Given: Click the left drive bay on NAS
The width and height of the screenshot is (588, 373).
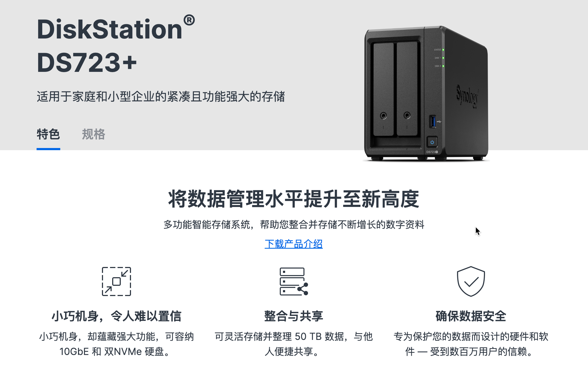Looking at the screenshot, I should coord(384,89).
